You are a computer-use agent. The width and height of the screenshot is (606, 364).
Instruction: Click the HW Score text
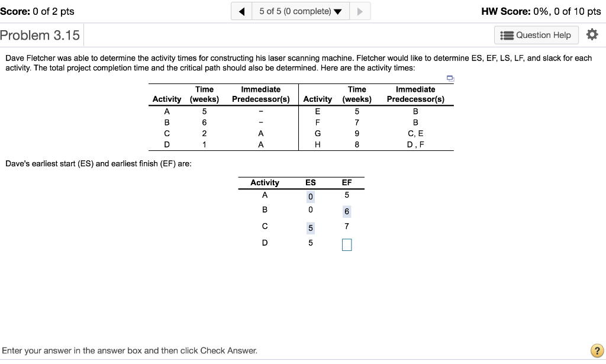(541, 11)
